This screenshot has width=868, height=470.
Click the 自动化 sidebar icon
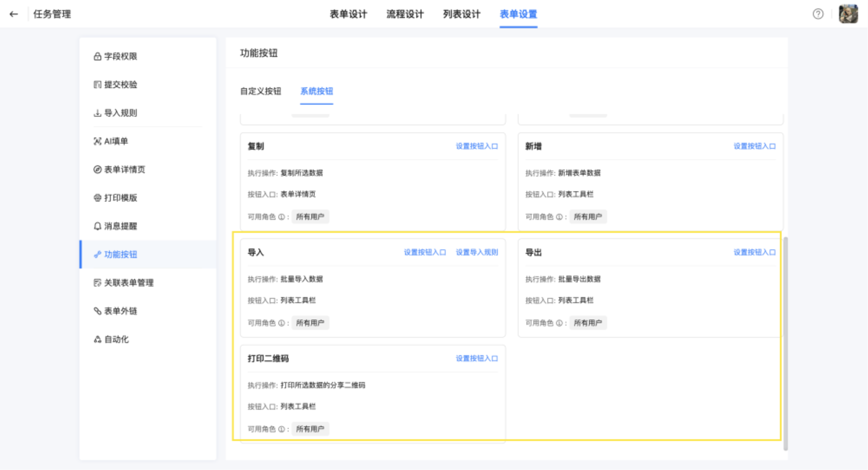click(97, 339)
